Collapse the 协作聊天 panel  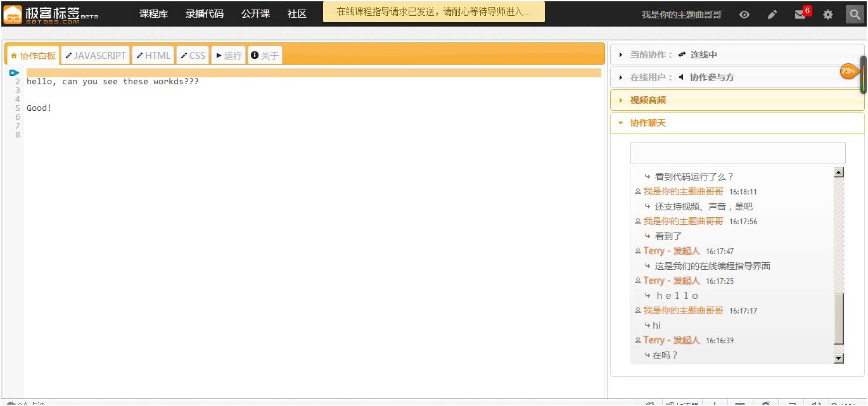648,123
